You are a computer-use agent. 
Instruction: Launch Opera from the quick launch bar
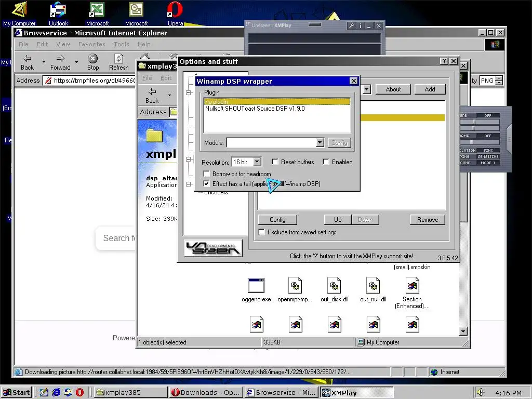pyautogui.click(x=79, y=392)
